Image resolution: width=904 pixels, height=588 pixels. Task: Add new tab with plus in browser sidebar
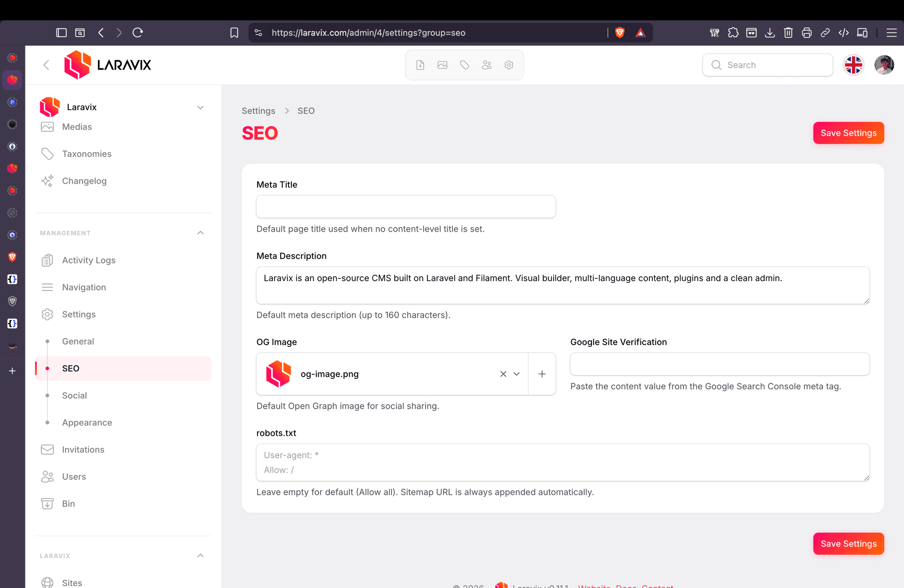point(12,371)
